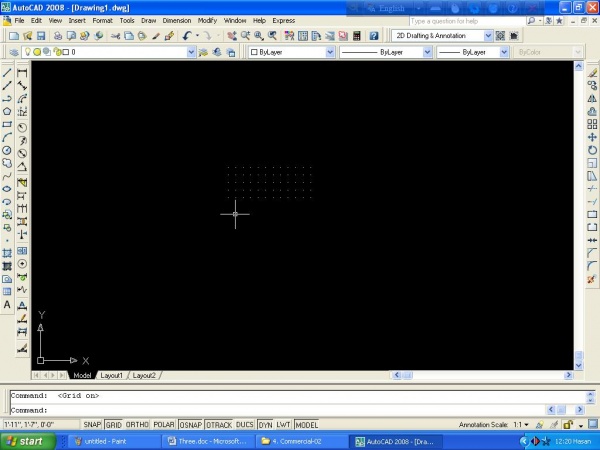Open the layer list dropdown

tap(191, 52)
